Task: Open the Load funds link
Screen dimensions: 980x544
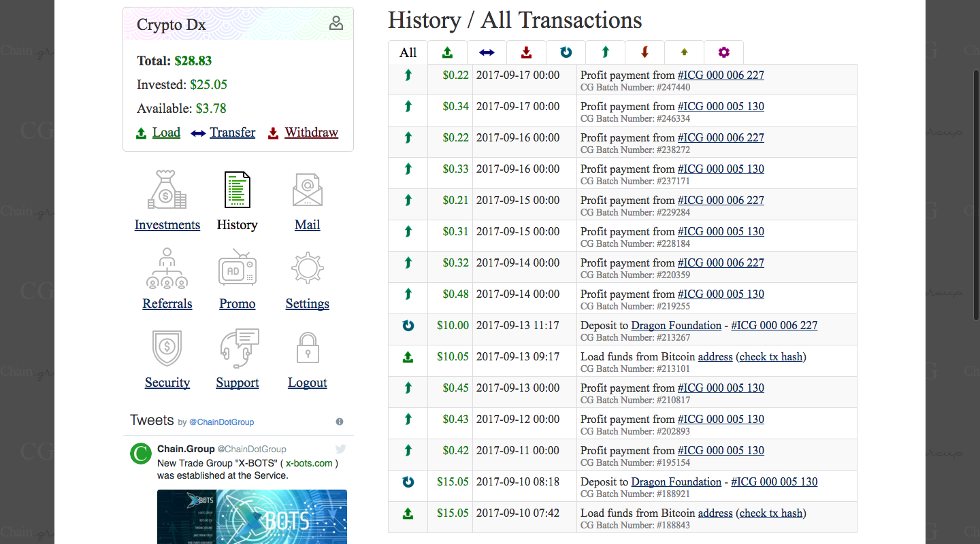Action: (166, 133)
